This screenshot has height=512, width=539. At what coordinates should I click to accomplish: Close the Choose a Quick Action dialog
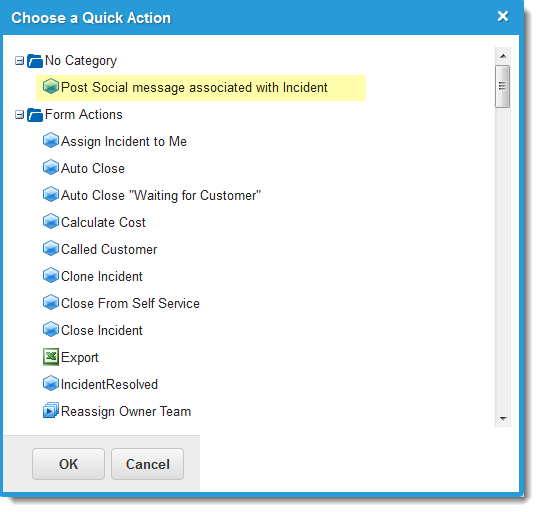click(503, 16)
